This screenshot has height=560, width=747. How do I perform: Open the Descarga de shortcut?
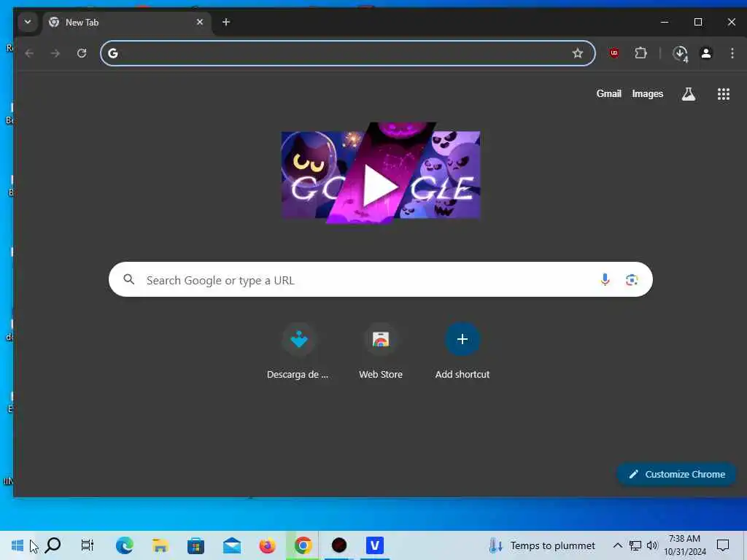298,352
